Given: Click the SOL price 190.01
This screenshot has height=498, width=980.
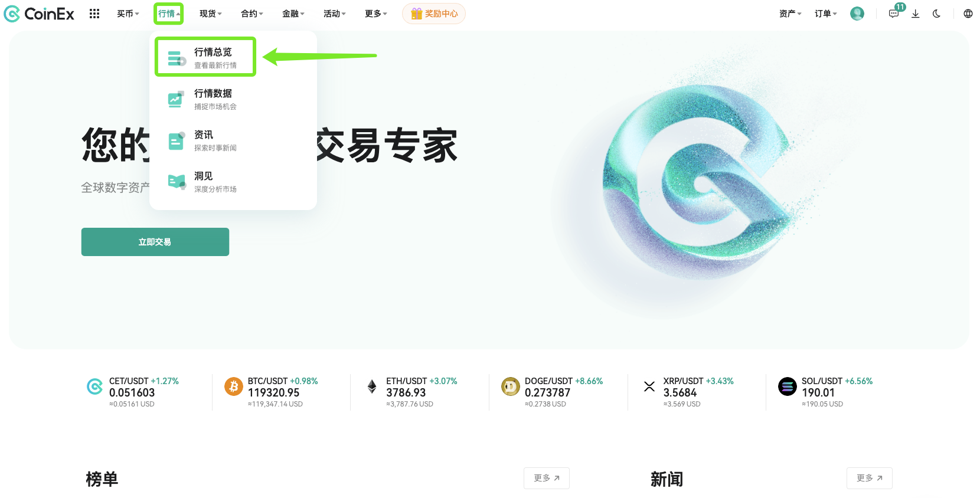Looking at the screenshot, I should [818, 393].
